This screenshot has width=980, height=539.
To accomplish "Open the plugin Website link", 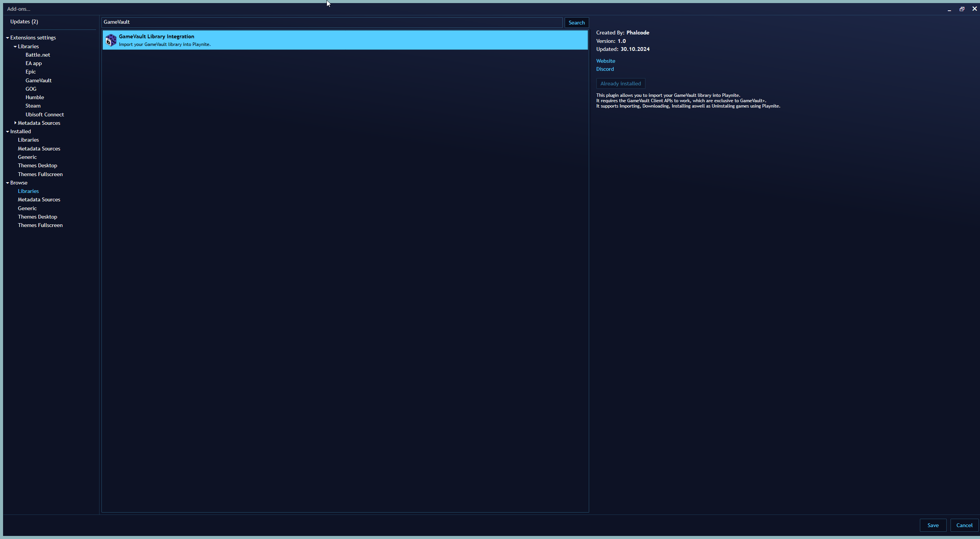I will pyautogui.click(x=606, y=61).
